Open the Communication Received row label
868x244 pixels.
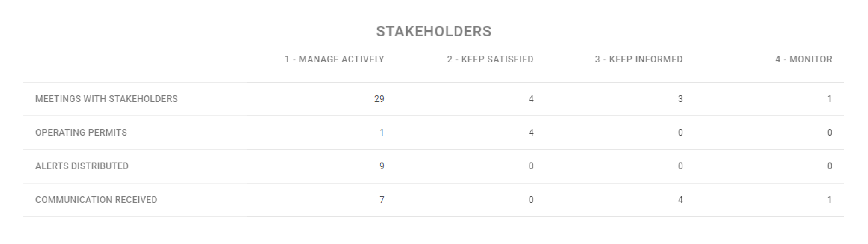pos(96,200)
